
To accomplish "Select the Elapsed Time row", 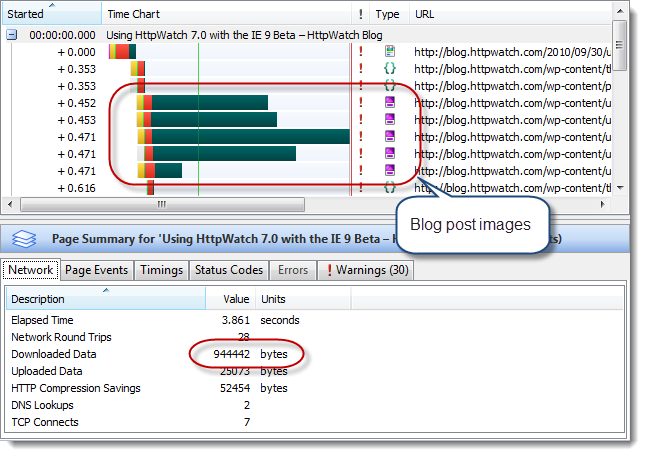I will tap(315, 320).
